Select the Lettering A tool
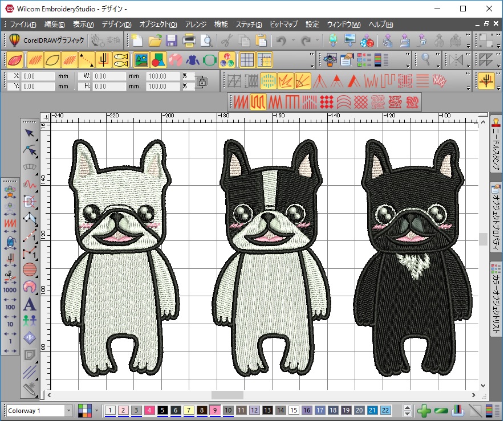The image size is (504, 421). 30,304
